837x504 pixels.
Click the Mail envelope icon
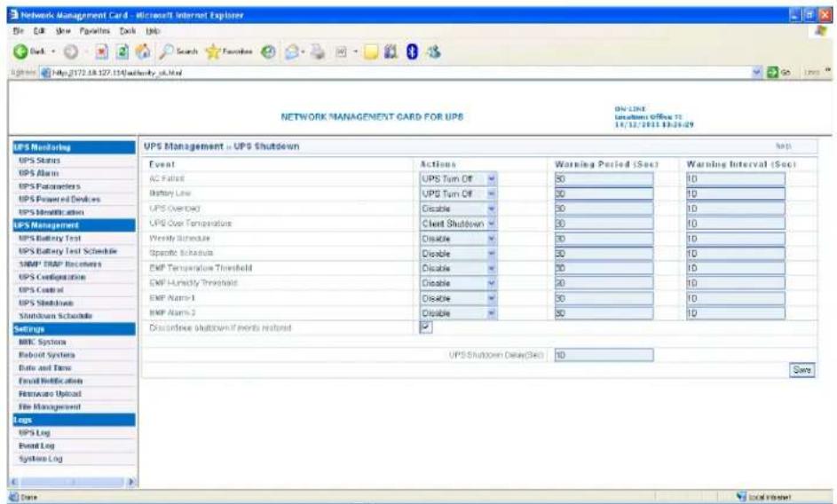tap(292, 51)
